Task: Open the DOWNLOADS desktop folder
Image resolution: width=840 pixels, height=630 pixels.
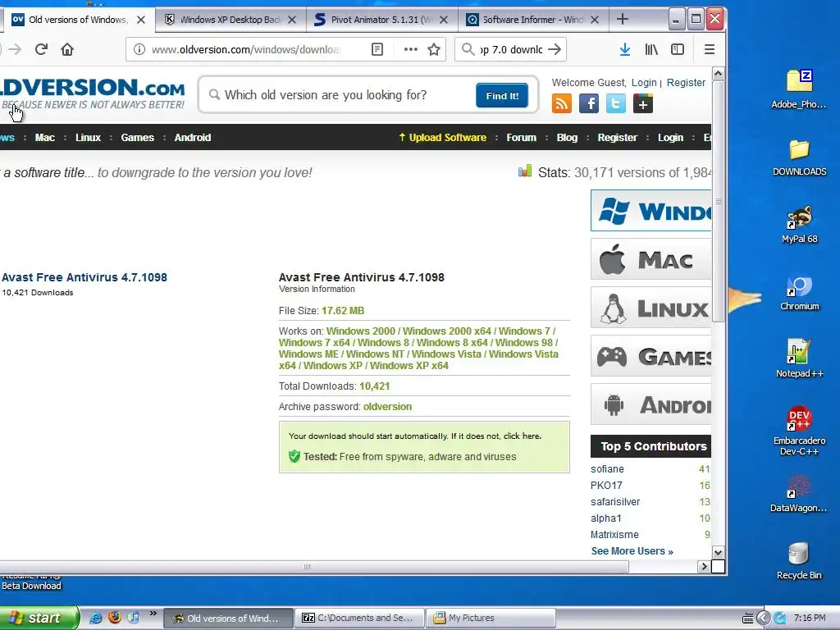Action: coord(799,157)
